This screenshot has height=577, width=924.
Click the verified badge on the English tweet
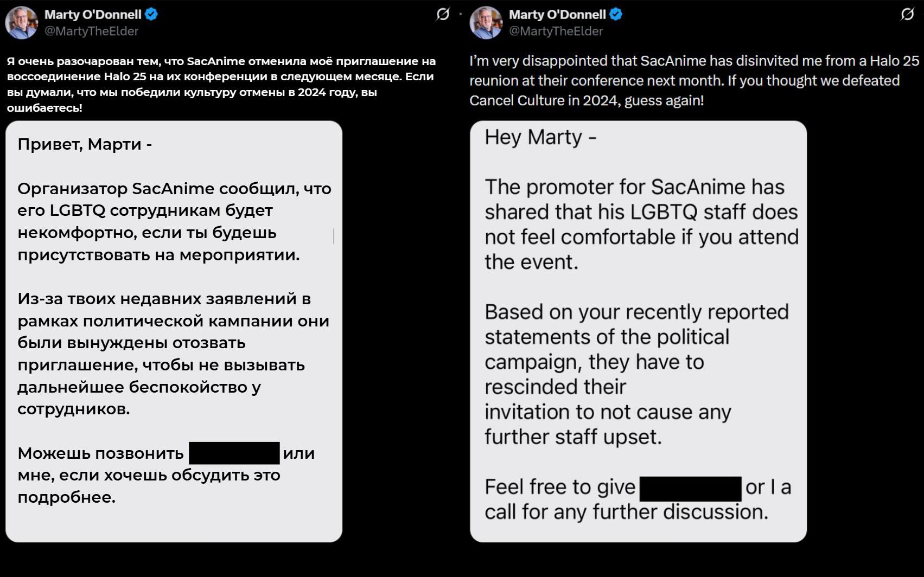click(616, 15)
